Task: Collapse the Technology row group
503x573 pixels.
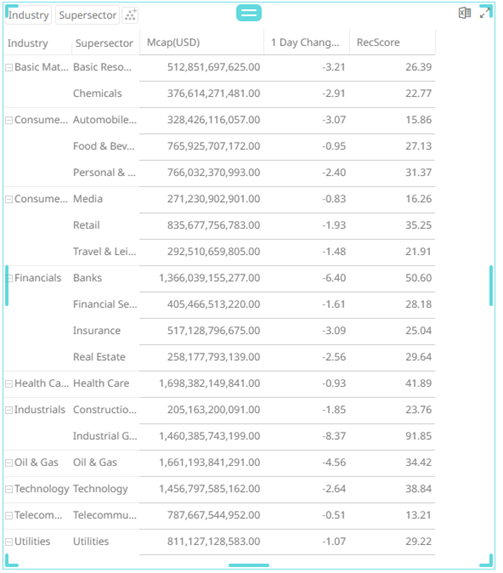Action: tap(9, 489)
